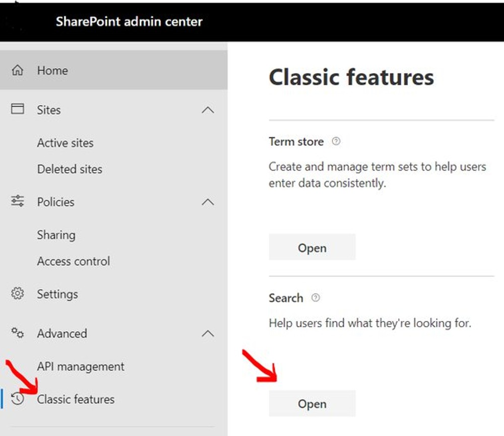Click the Term store info icon
The width and height of the screenshot is (504, 436).
click(336, 142)
